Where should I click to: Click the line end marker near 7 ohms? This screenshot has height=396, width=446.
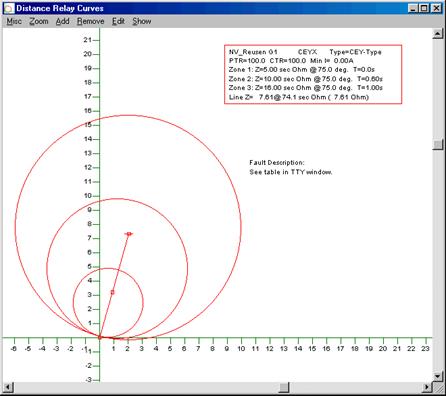point(129,234)
